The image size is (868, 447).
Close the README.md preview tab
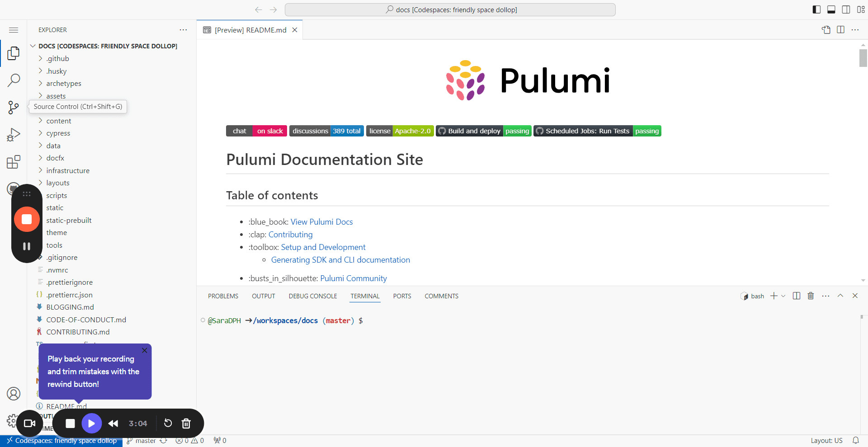tap(295, 30)
